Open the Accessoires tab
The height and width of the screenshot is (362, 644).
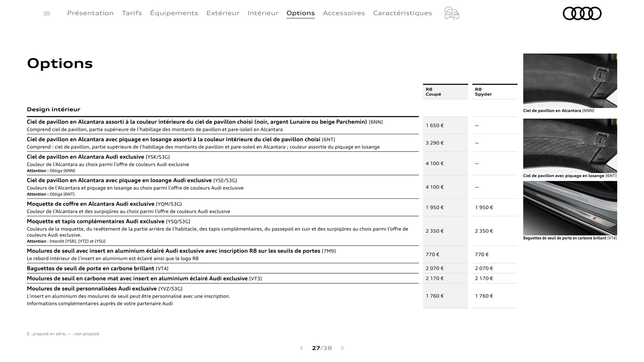344,13
